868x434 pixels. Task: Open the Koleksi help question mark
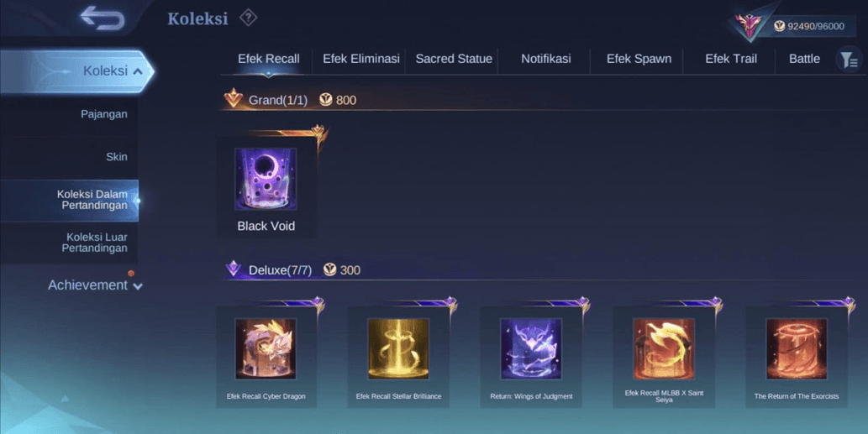coord(248,18)
